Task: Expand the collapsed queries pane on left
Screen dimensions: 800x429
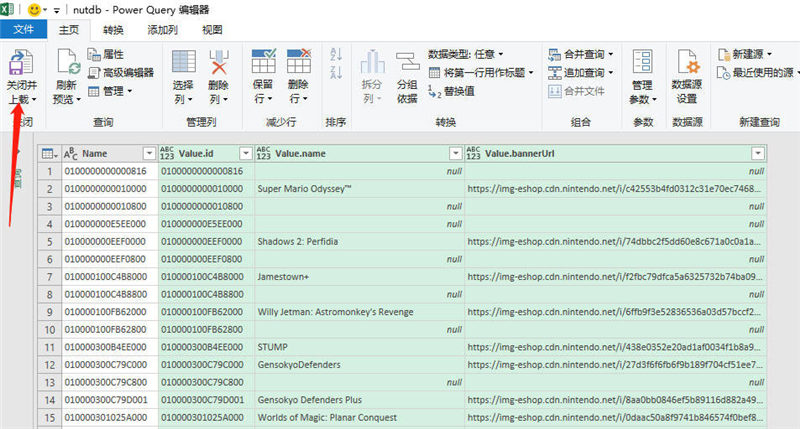Action: [x=17, y=152]
